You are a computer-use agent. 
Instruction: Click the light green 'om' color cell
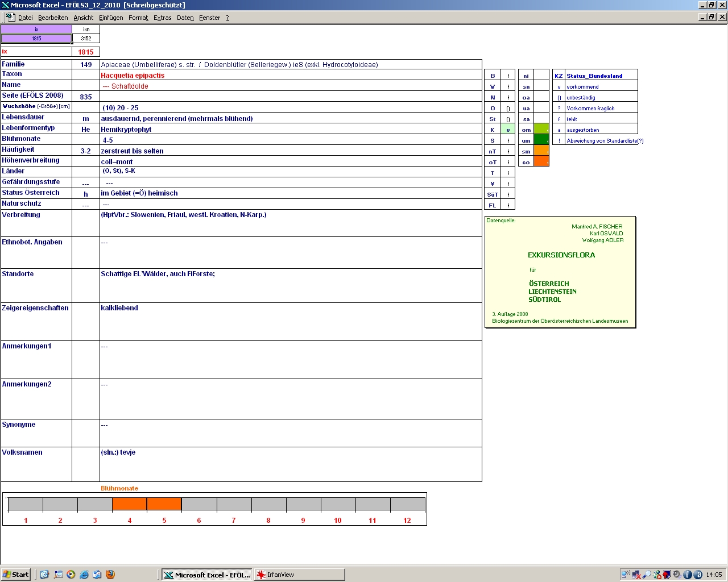[x=541, y=130]
